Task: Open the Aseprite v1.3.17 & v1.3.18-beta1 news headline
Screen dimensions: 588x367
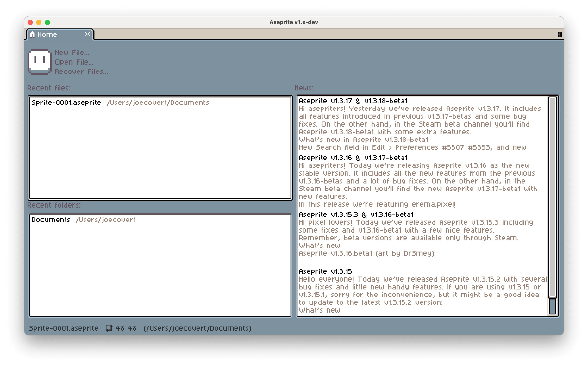Action: coord(353,101)
